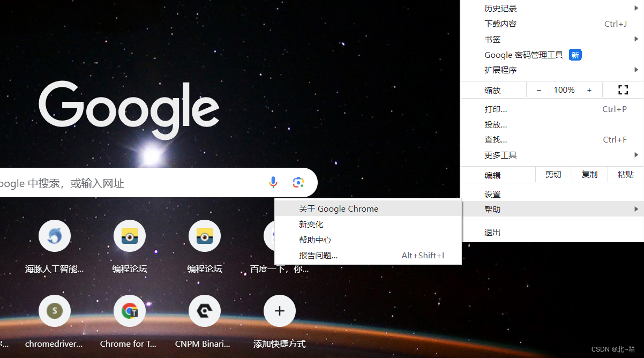Choose 退出 to quit Chrome
This screenshot has width=644, height=358.
pos(552,233)
